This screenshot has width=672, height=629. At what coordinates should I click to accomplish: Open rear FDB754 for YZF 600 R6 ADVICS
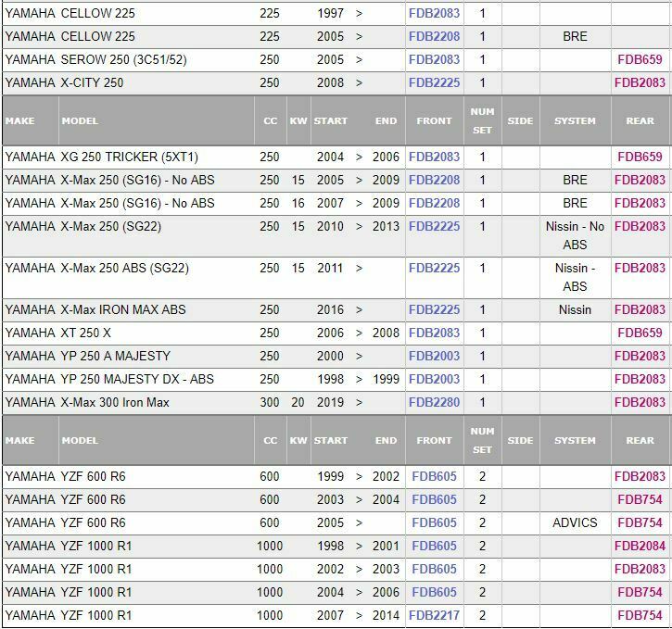[640, 522]
